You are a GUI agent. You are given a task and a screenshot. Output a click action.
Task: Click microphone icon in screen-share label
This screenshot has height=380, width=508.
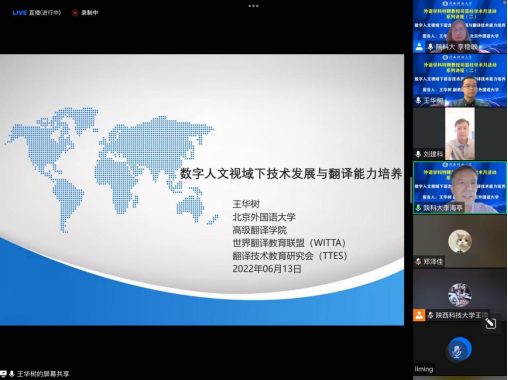(x=12, y=374)
